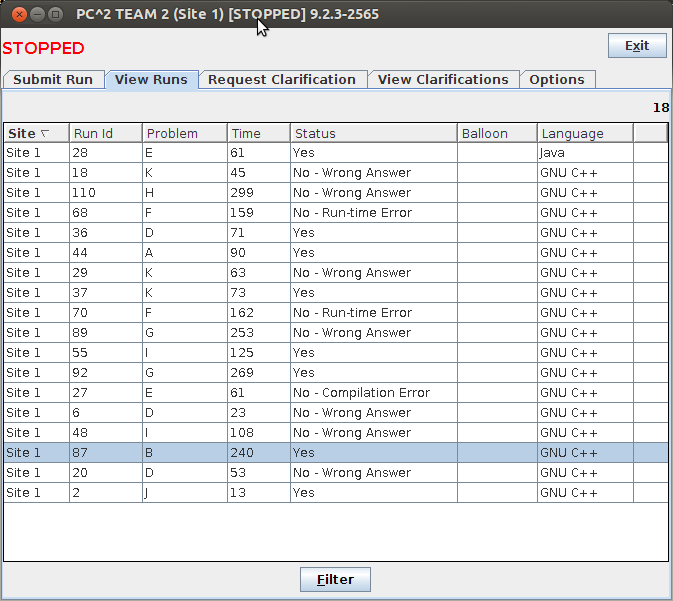Viewport: 673px width, 601px height.
Task: Sort runs by the Site column header
Action: pos(36,133)
